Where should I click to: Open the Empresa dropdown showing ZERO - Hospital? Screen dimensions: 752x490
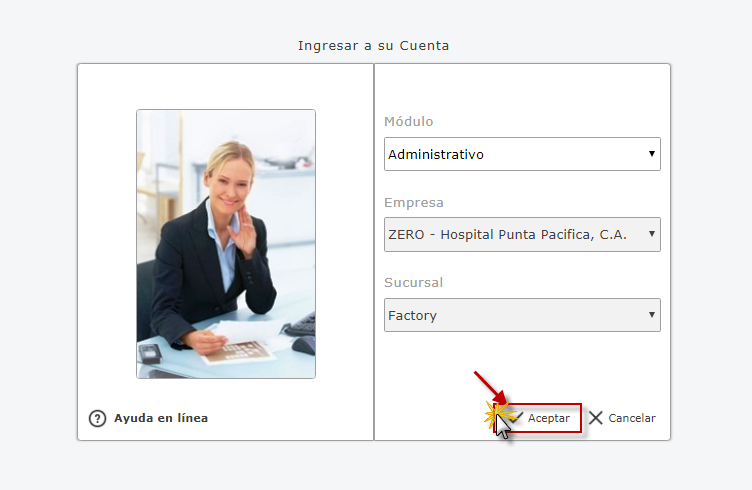point(522,234)
